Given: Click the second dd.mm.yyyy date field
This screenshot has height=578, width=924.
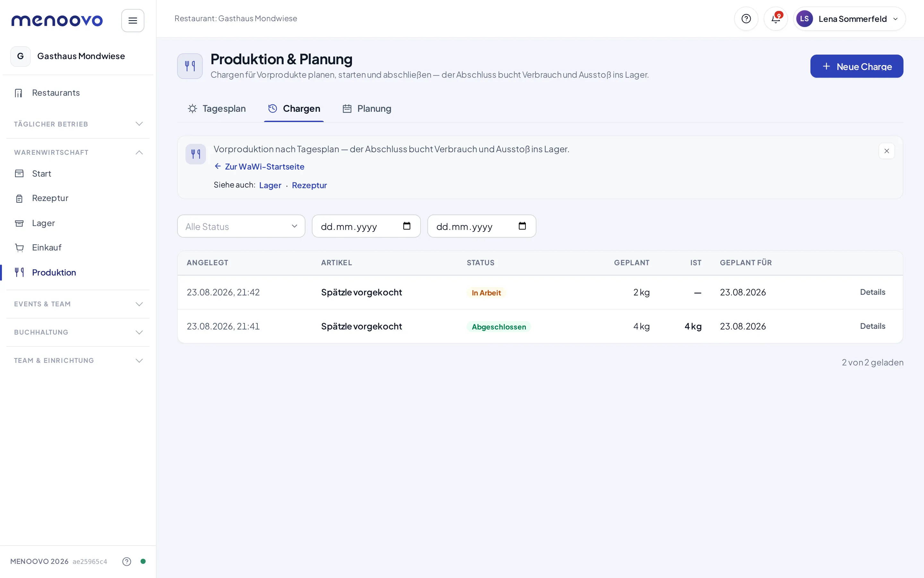Looking at the screenshot, I should coord(482,226).
